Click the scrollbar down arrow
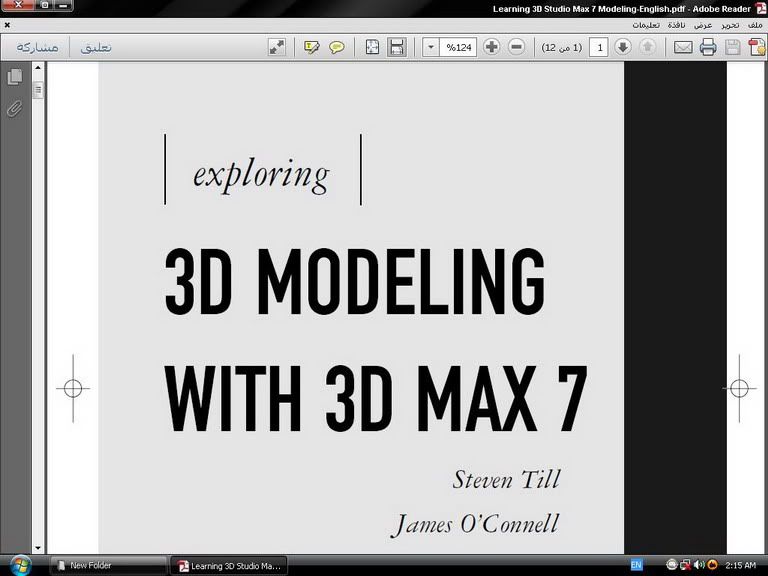The height and width of the screenshot is (576, 768). click(38, 548)
